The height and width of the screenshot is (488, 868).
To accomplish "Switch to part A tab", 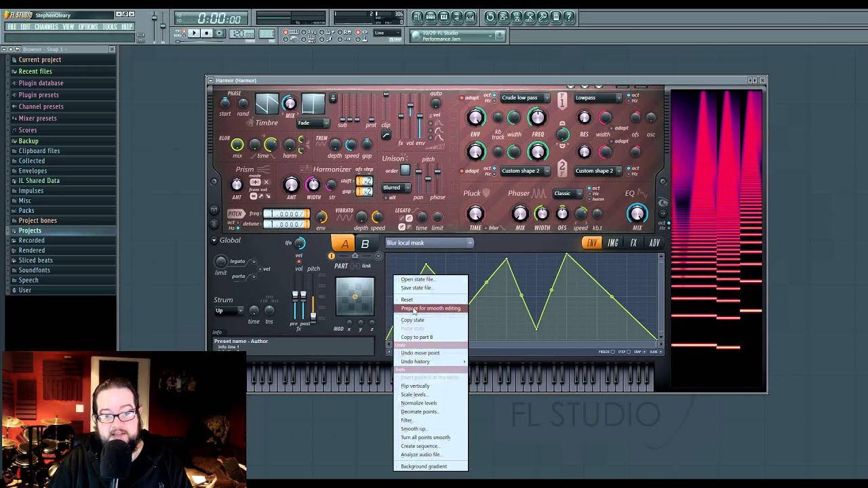I will [x=344, y=244].
